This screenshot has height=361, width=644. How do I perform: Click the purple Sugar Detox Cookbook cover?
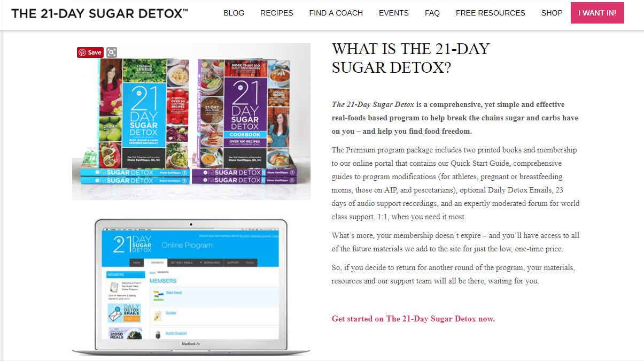tap(245, 113)
